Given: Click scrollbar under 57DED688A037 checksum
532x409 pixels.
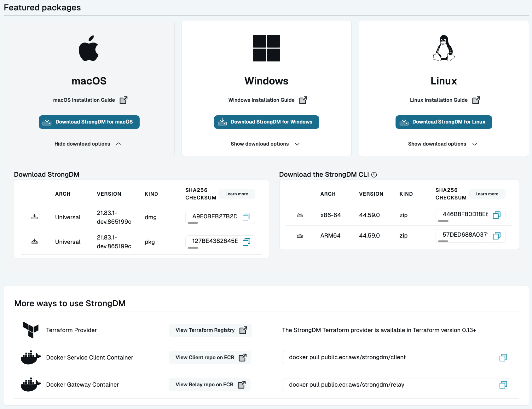Looking at the screenshot, I should 443,241.
